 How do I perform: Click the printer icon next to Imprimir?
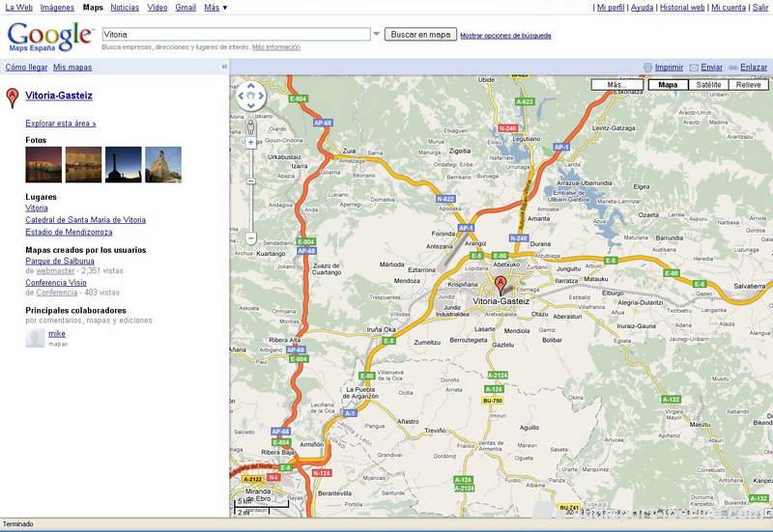(647, 67)
